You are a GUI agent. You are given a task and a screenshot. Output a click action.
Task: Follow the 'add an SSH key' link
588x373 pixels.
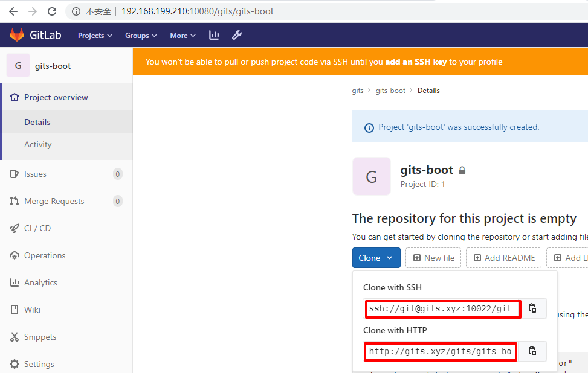pyautogui.click(x=416, y=62)
